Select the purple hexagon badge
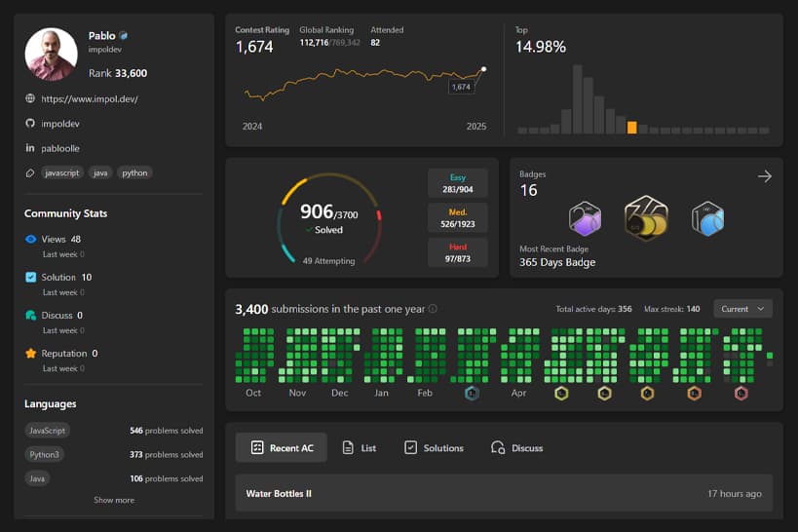 click(585, 219)
